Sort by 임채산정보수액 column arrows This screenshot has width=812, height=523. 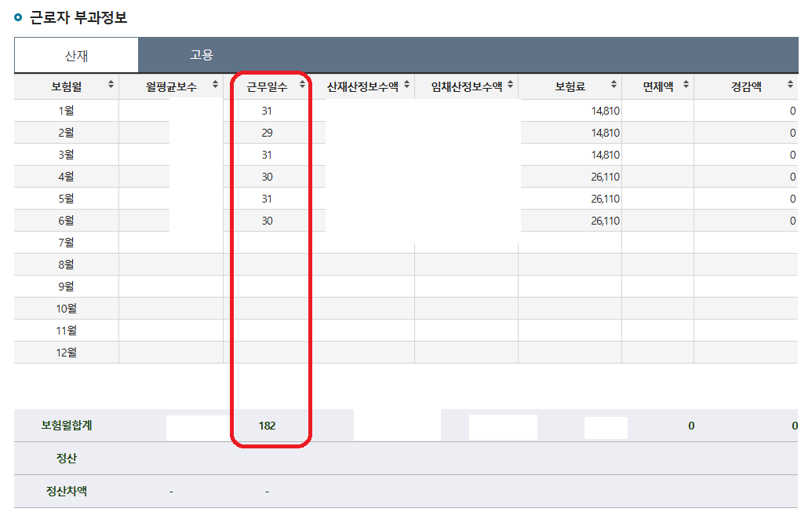511,84
